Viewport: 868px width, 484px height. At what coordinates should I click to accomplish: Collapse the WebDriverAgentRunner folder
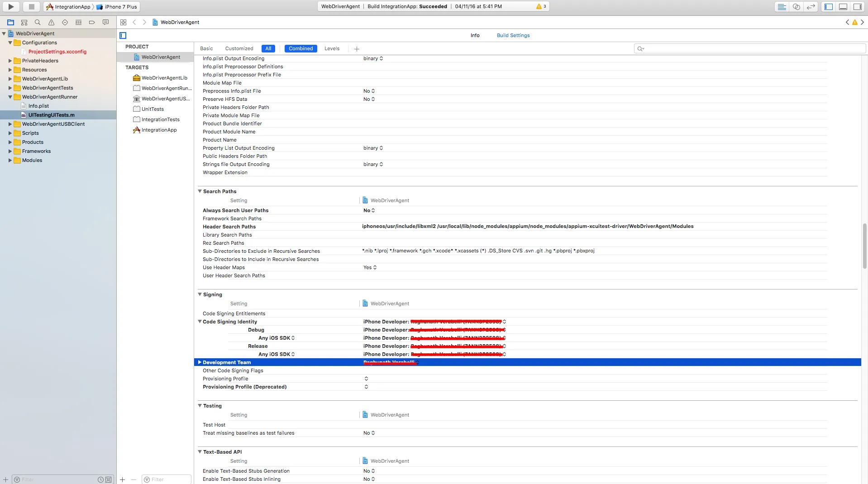click(10, 97)
